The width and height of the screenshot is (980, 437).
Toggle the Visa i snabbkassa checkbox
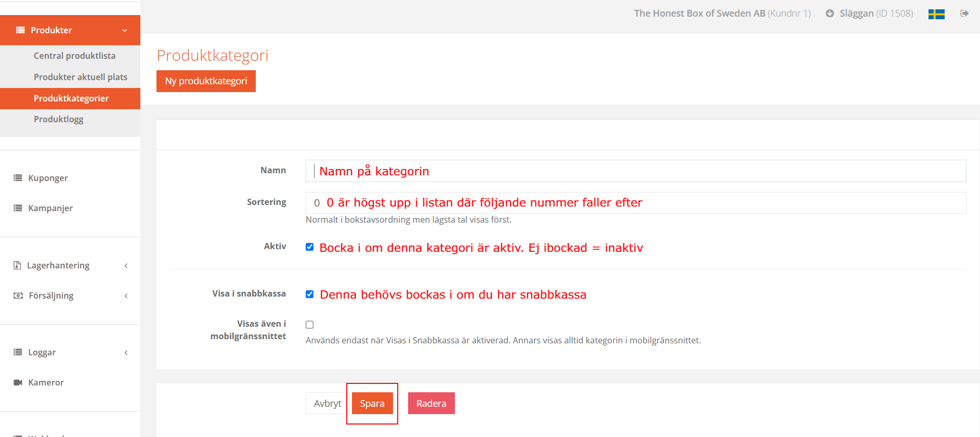(x=310, y=294)
